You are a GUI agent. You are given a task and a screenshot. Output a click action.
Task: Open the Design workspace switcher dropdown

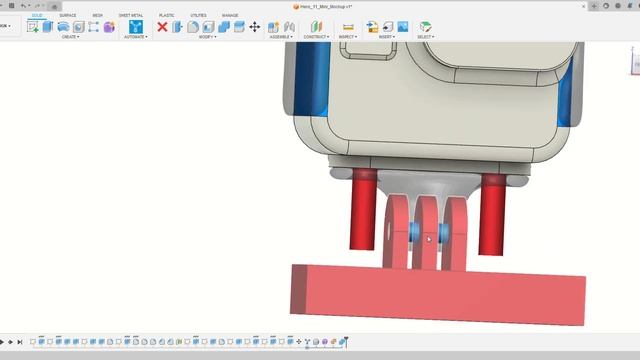tap(6, 26)
